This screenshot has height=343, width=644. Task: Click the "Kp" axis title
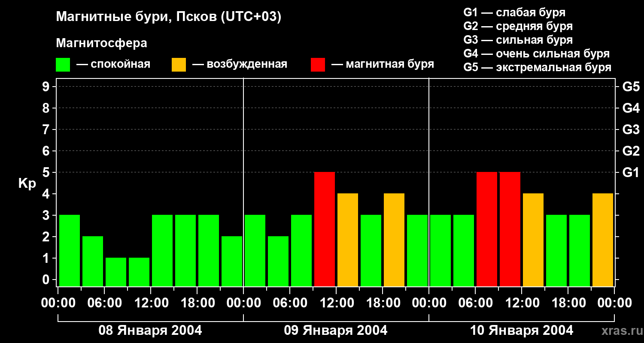click(x=27, y=184)
